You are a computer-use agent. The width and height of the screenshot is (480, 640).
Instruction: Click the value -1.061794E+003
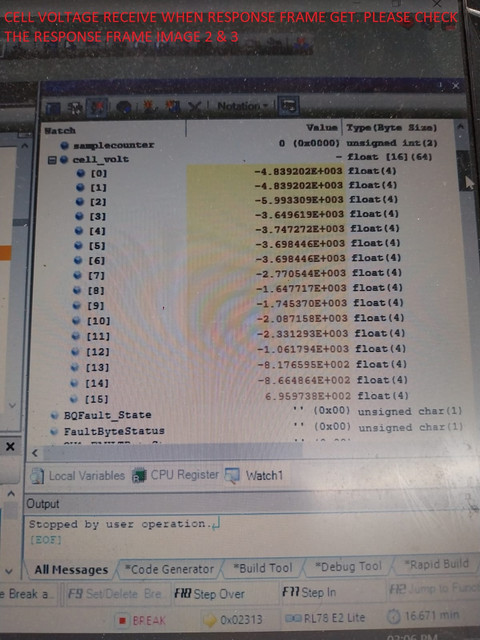click(x=303, y=349)
